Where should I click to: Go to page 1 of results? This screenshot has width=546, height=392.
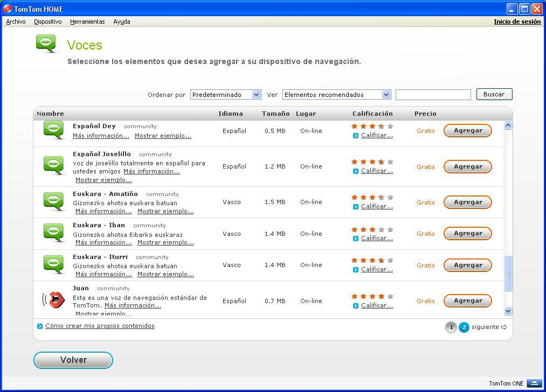pyautogui.click(x=451, y=327)
